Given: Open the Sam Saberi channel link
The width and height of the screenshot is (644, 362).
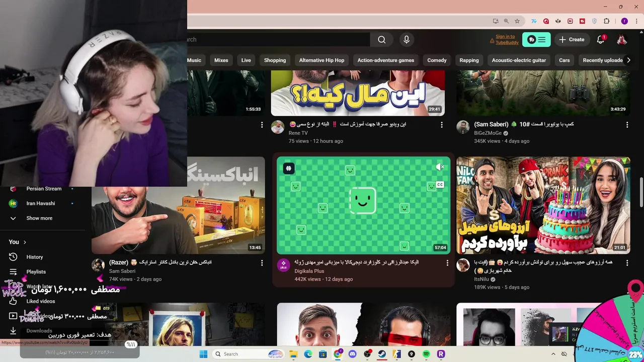Looking at the screenshot, I should 122,271.
